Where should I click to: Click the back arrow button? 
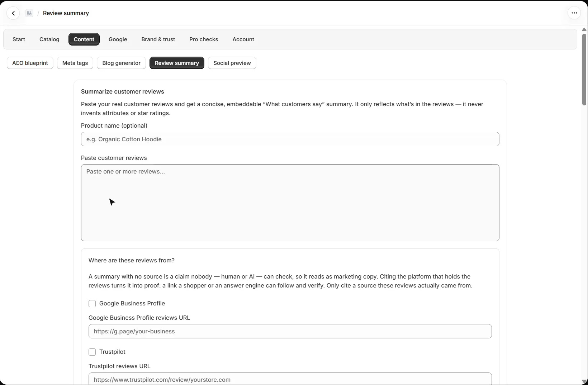pyautogui.click(x=13, y=13)
